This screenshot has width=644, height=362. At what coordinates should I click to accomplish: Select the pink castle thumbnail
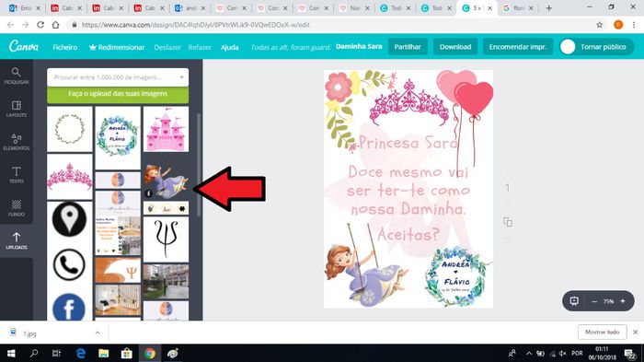point(166,129)
